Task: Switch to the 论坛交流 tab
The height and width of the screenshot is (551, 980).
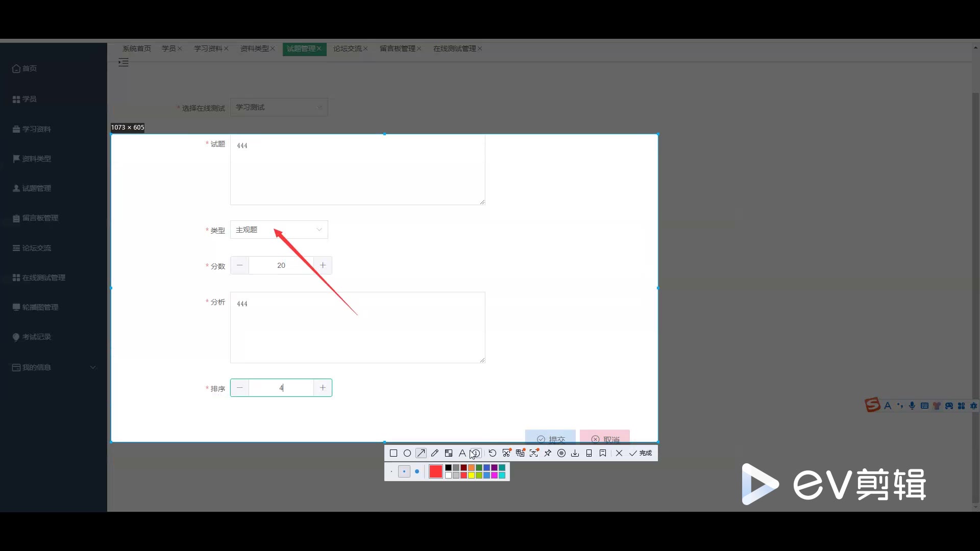Action: [347, 48]
